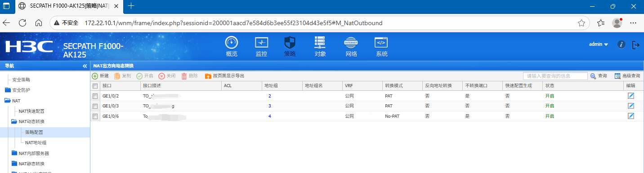
Task: Click the search query input field
Action: (x=555, y=76)
